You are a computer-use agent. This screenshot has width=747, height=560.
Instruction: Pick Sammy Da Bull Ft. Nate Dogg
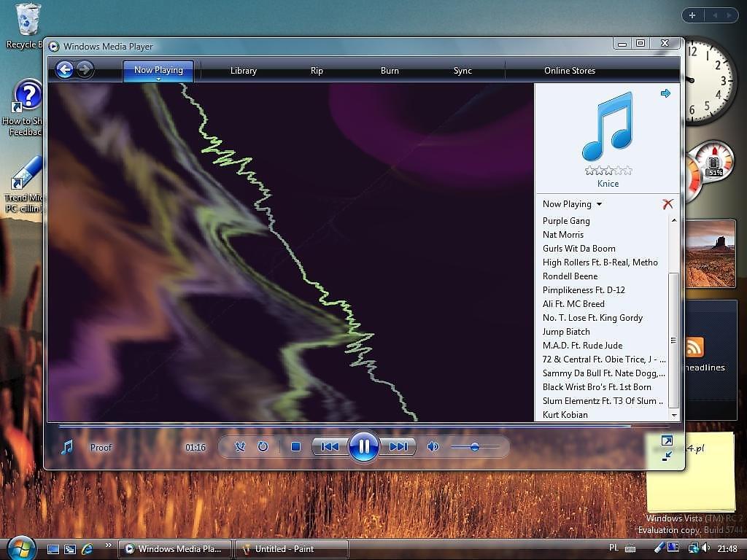(x=603, y=373)
